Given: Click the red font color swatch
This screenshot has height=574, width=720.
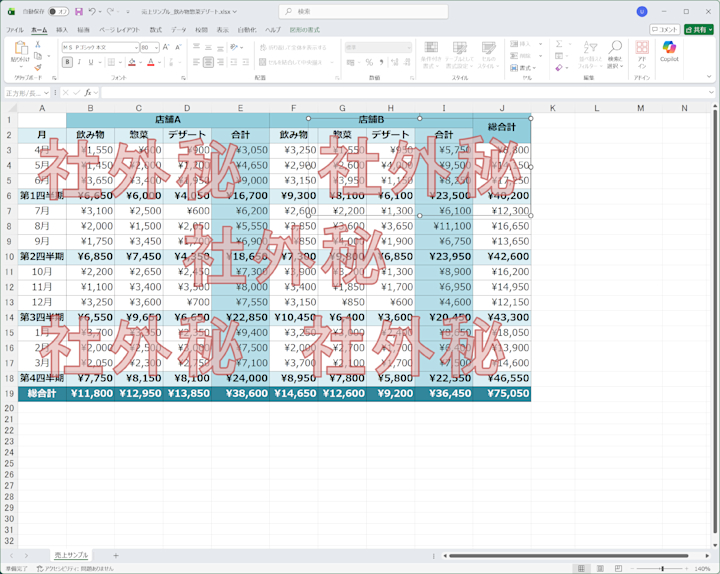Looking at the screenshot, I should [151, 62].
